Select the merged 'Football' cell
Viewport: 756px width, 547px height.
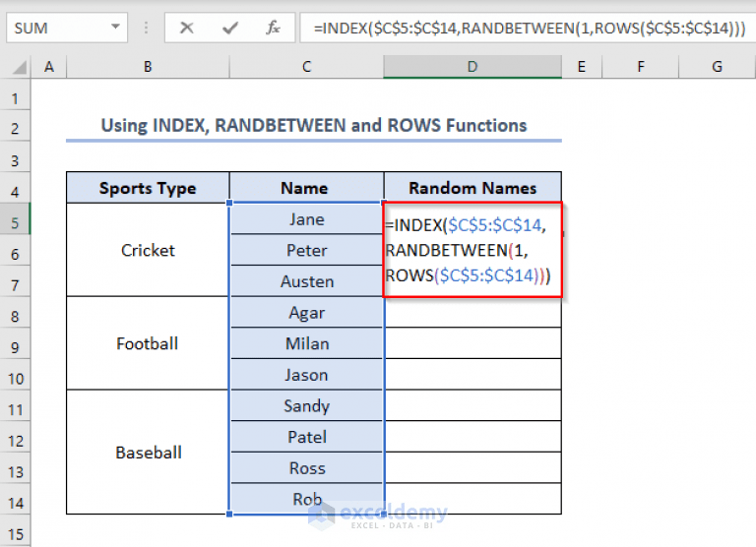(x=148, y=343)
